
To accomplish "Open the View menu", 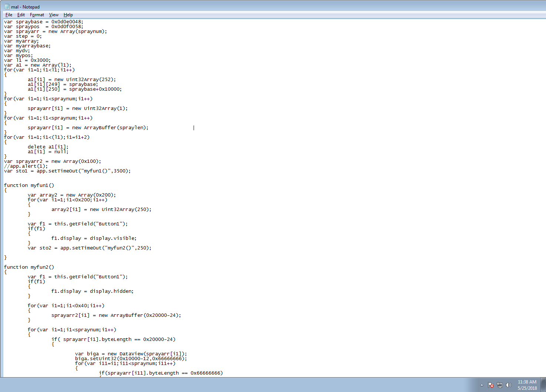I will tap(54, 15).
